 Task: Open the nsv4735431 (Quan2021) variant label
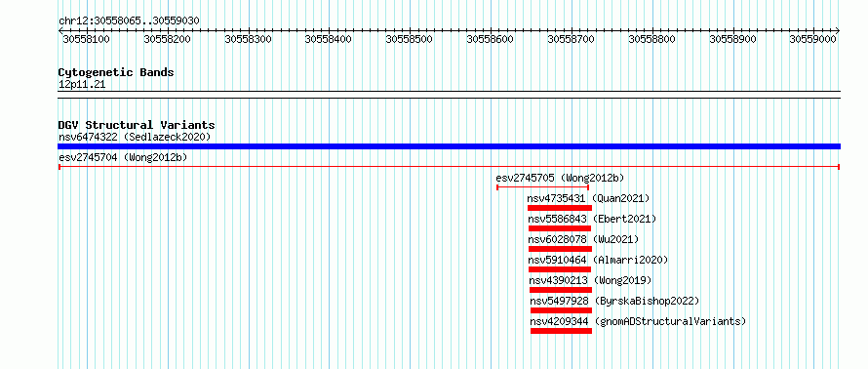(x=588, y=198)
